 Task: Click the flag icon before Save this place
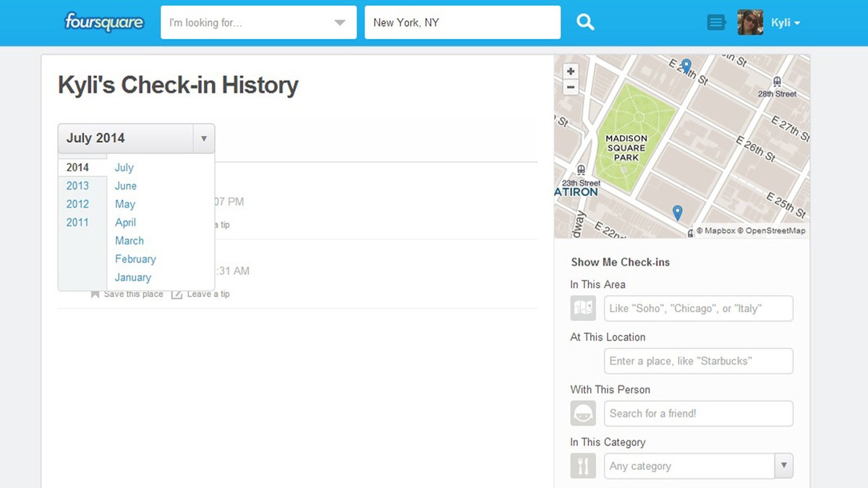click(95, 294)
